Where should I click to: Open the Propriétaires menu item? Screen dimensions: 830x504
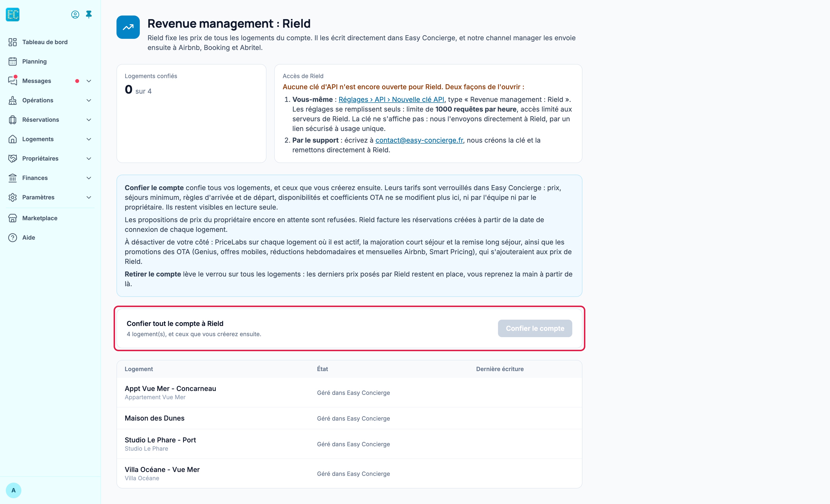click(50, 159)
